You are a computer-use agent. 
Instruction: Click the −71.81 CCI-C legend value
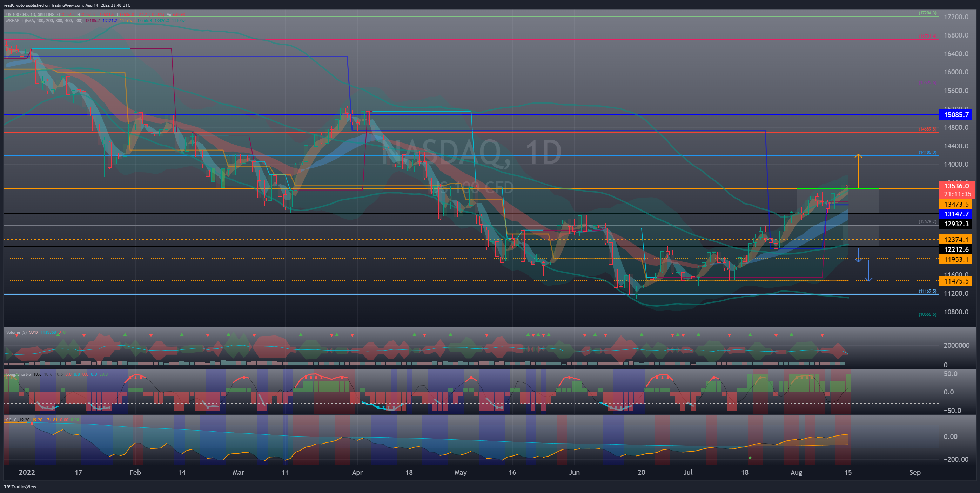pyautogui.click(x=51, y=420)
